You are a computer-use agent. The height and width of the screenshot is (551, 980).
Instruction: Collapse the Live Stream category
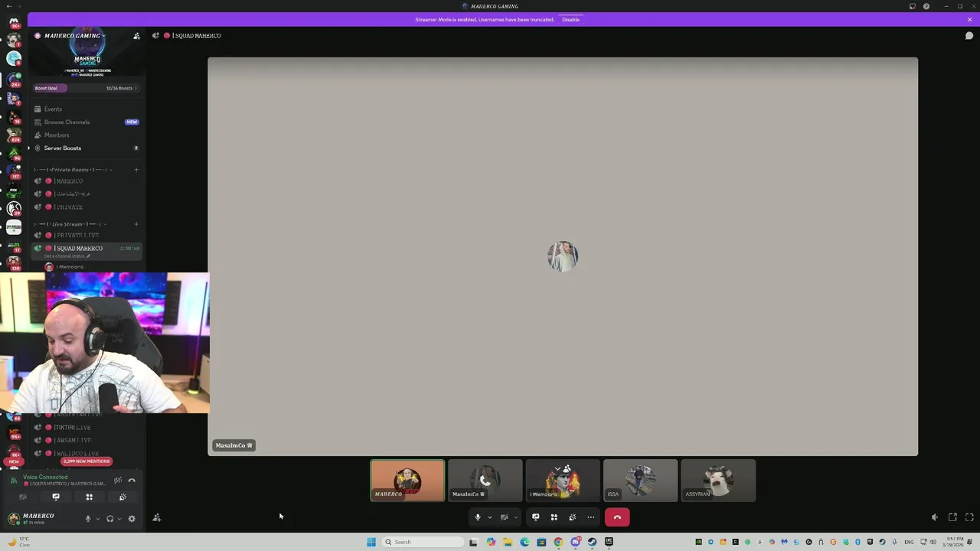point(71,224)
